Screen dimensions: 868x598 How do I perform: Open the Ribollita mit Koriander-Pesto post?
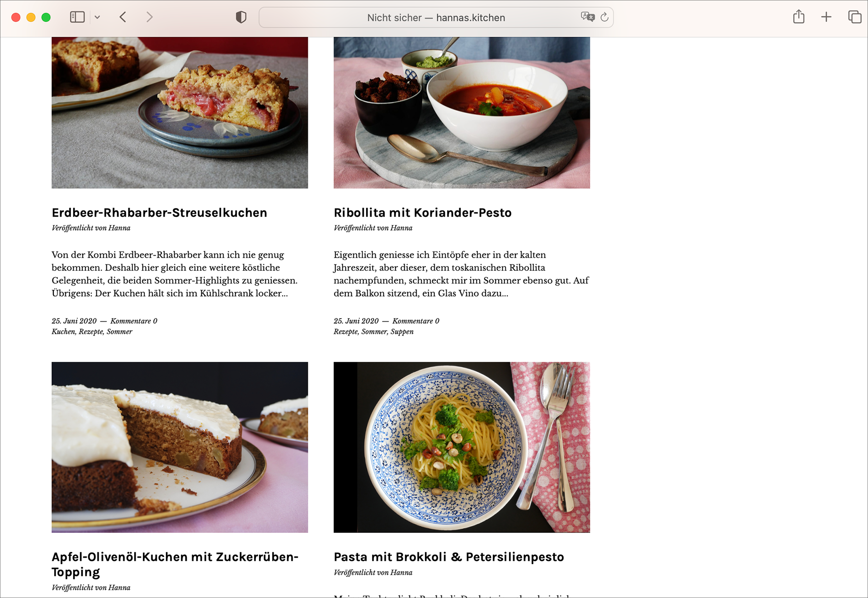click(423, 212)
